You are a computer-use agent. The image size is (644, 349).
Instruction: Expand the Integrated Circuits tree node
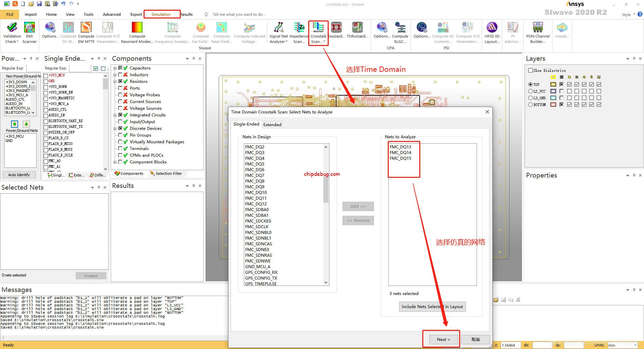[115, 115]
